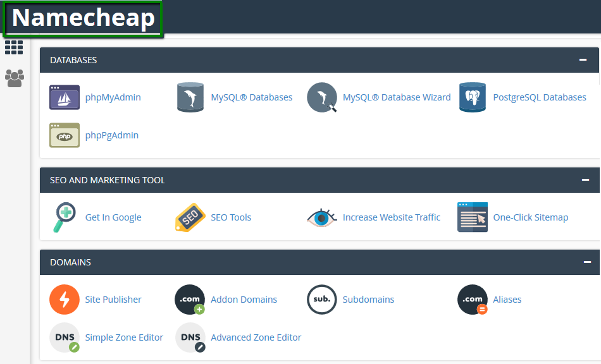Open the SEO Tools link
The image size is (601, 364).
tap(231, 217)
